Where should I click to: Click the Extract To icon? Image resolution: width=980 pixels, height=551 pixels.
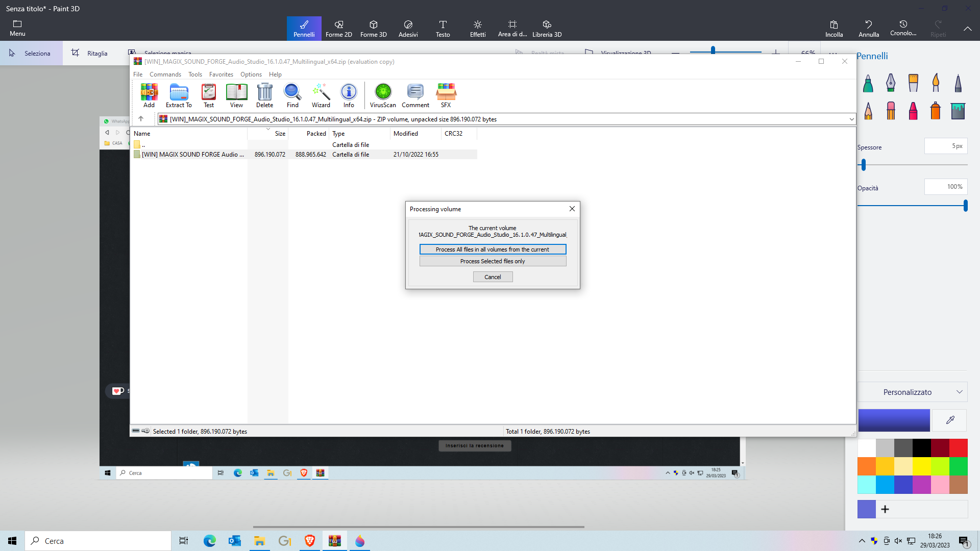pyautogui.click(x=179, y=95)
